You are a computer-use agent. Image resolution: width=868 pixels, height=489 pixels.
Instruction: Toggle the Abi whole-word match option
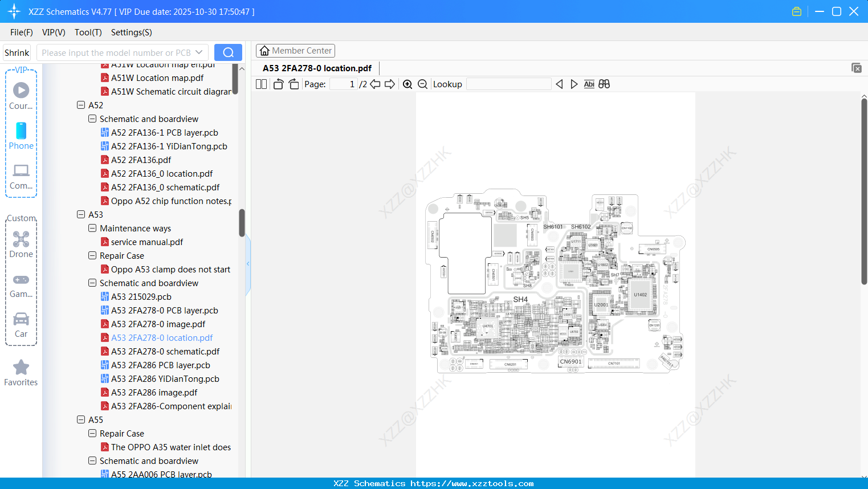[589, 84]
